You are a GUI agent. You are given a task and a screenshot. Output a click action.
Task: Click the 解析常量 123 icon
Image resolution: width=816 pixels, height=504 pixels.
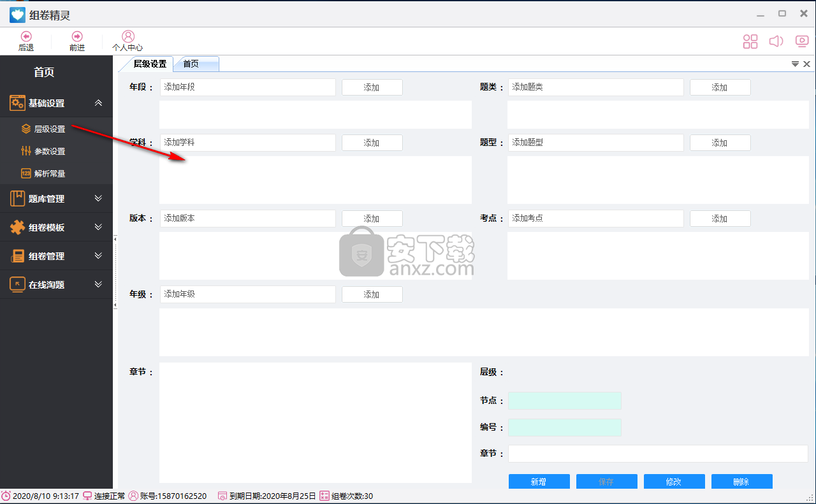(26, 173)
